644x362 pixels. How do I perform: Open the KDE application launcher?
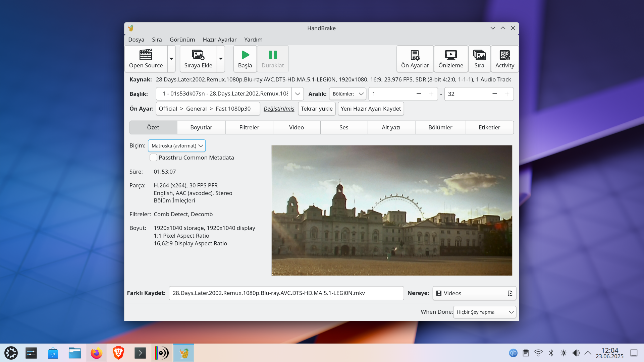pos(11,353)
